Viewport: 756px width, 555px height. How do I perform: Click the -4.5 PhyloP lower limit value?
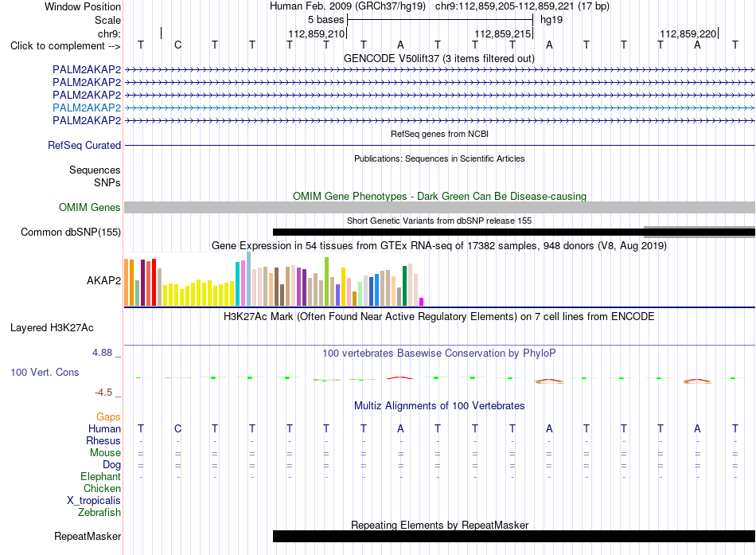point(103,393)
